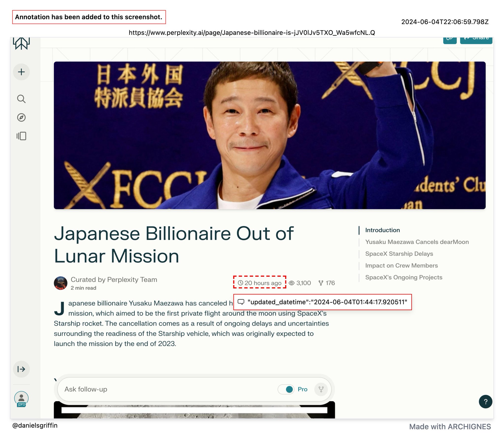
Task: Click the 176 forks counter
Action: pos(327,283)
